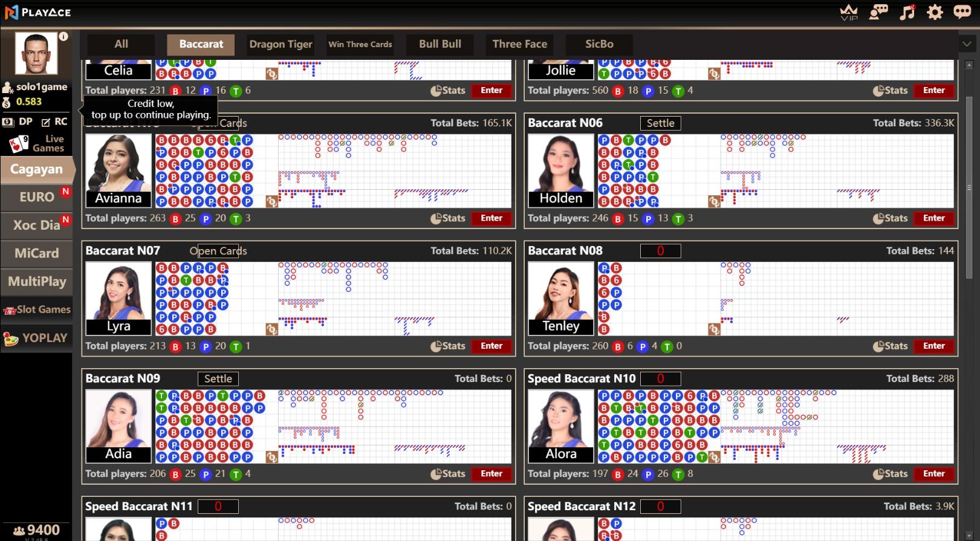Expand the game category dropdown arrow
This screenshot has height=541, width=980.
(x=966, y=44)
